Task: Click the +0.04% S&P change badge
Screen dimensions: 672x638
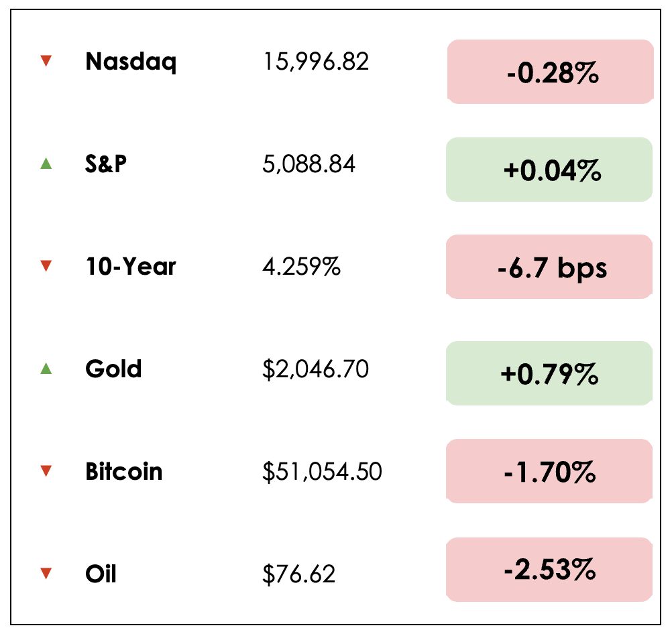Action: point(550,170)
